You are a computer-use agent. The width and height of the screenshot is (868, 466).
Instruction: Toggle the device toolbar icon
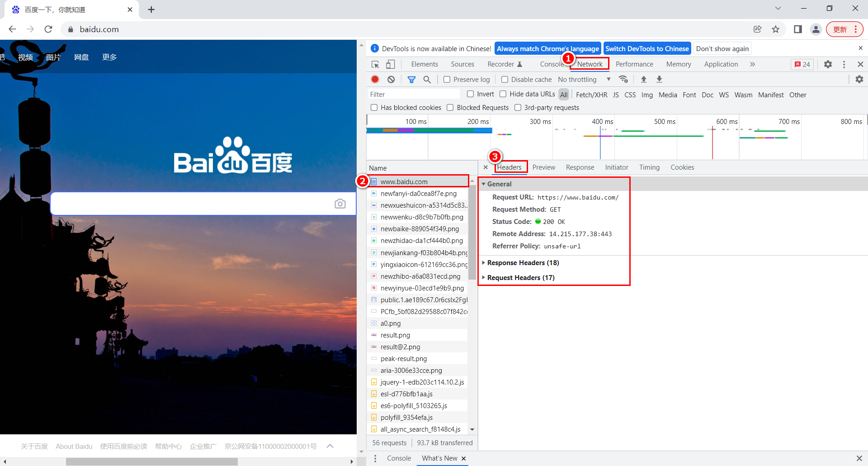(x=391, y=64)
